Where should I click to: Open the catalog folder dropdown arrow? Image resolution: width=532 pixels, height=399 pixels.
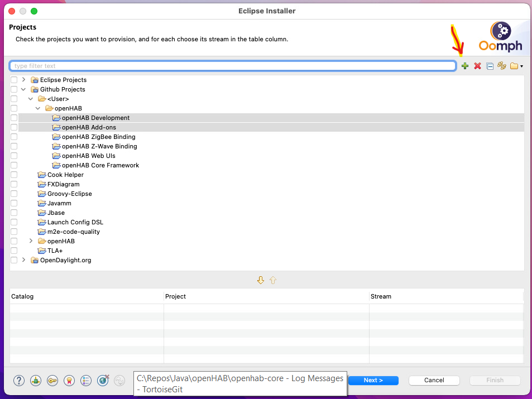click(521, 66)
